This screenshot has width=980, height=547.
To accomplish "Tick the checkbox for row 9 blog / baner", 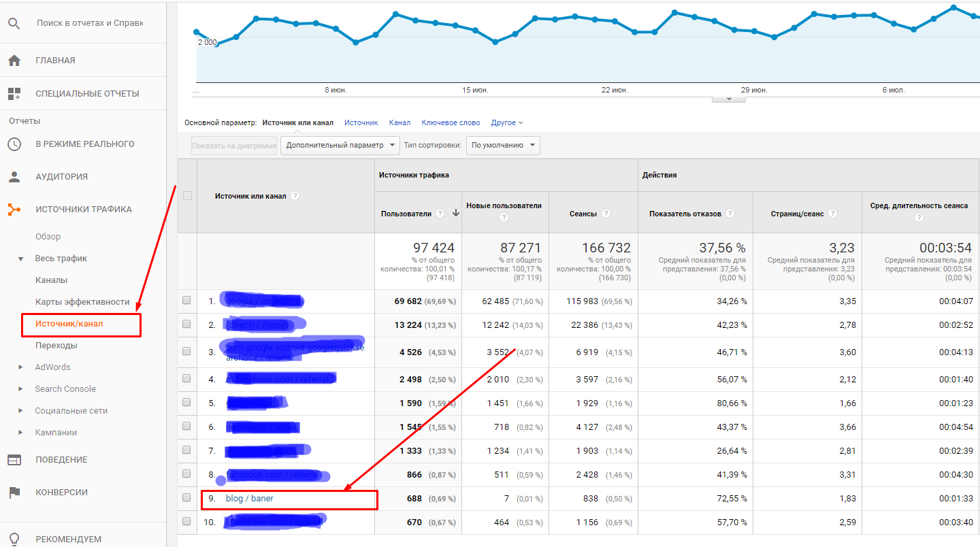I will (186, 498).
